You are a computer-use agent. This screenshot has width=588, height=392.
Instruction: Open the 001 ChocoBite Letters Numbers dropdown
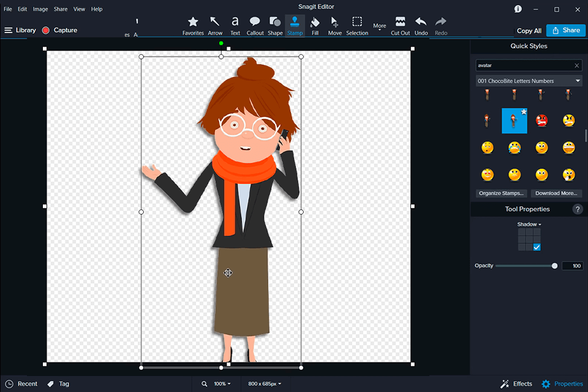click(529, 81)
